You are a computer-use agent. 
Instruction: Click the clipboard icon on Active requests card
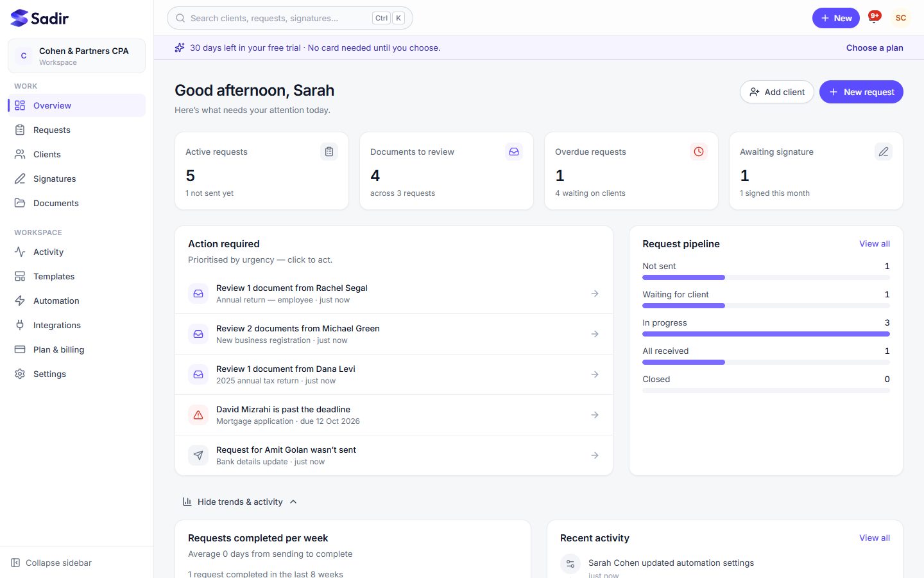coord(329,152)
